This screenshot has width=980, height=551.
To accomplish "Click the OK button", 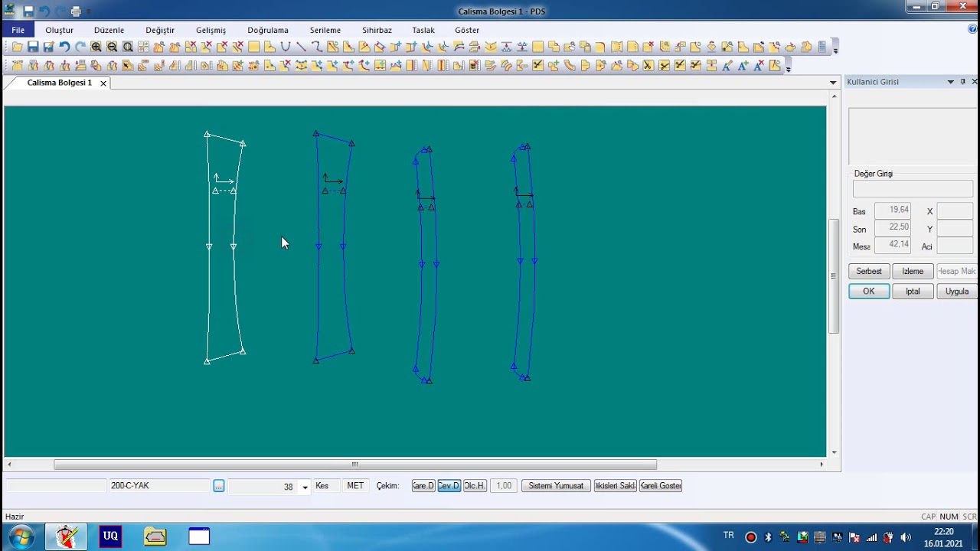I will point(869,291).
